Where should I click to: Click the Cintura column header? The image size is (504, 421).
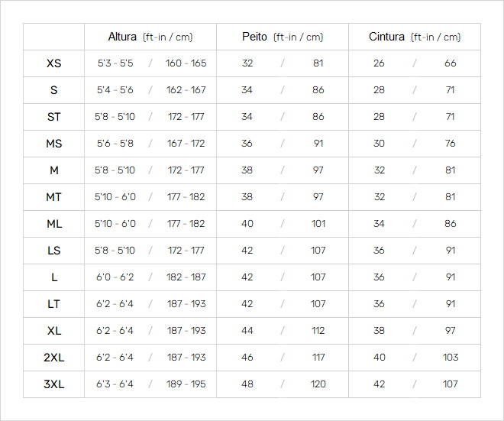point(415,37)
